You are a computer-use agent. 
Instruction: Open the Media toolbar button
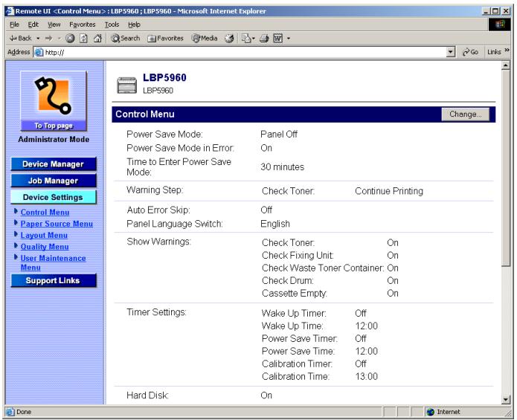point(205,38)
